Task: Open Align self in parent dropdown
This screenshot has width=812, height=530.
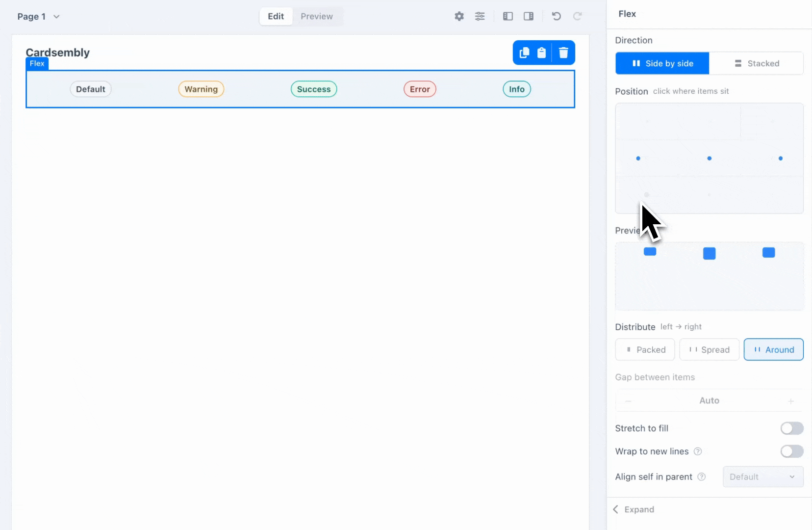Action: click(763, 477)
